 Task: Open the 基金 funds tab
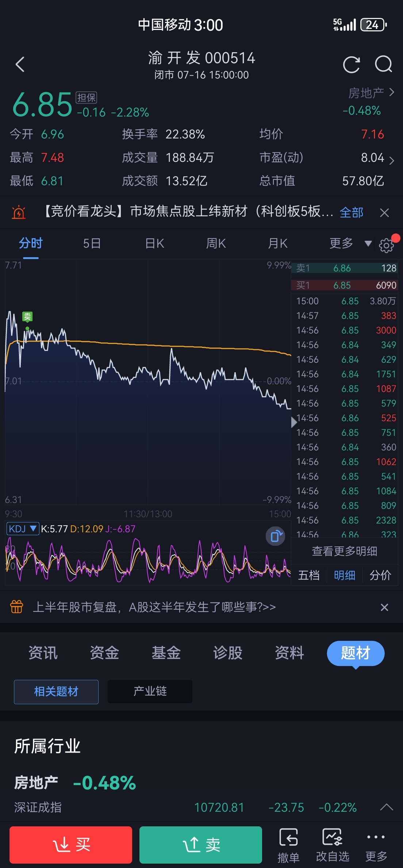click(166, 653)
